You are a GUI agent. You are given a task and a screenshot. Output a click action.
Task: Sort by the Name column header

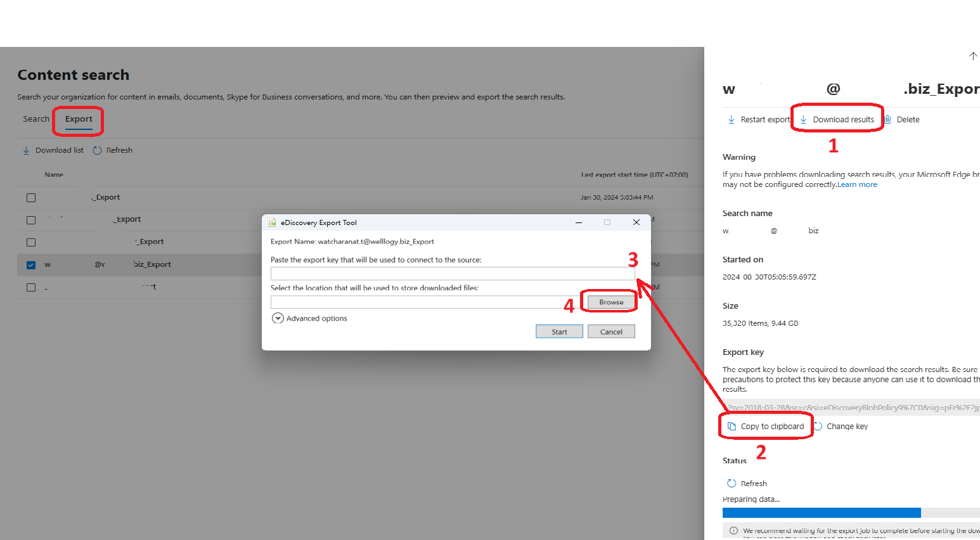tap(54, 175)
